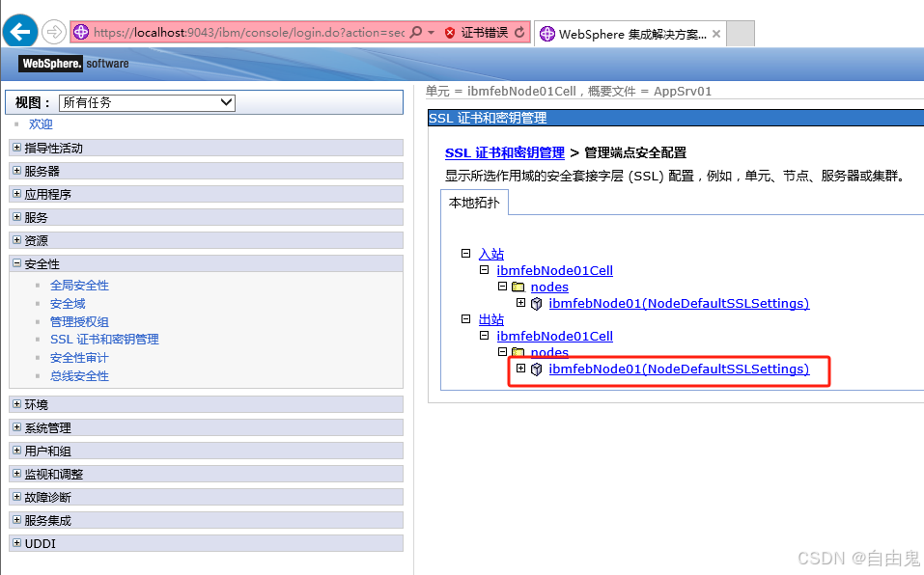Screen dimensions: 924x575
Task: Click the red certificate error icon
Action: click(450, 33)
